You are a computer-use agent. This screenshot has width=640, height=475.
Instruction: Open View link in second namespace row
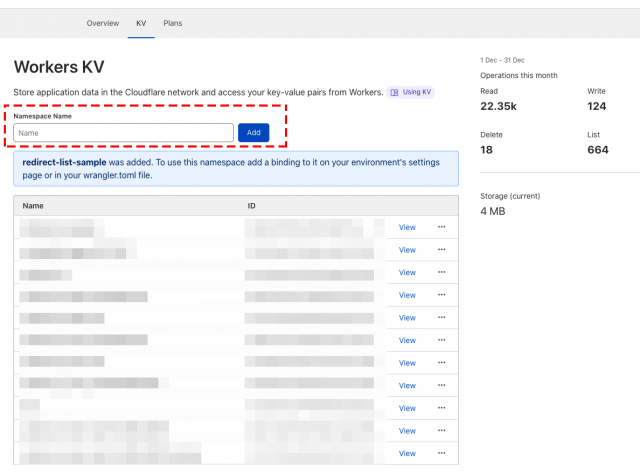point(407,250)
